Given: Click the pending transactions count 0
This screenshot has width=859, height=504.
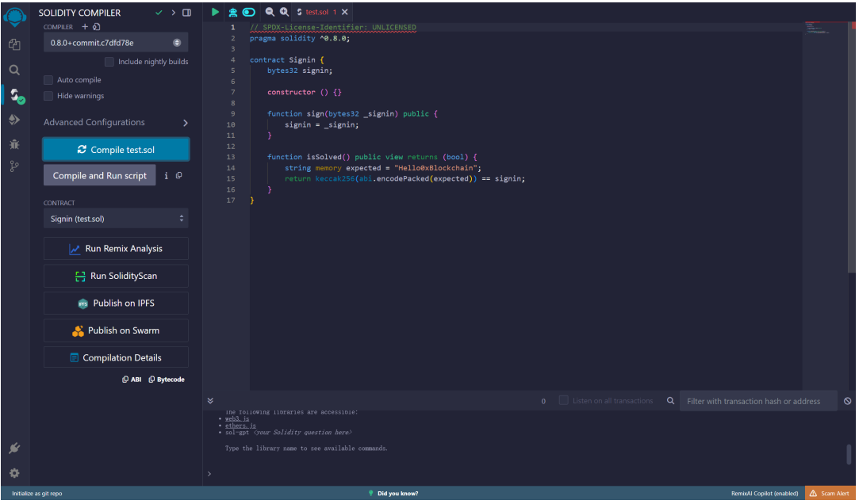Looking at the screenshot, I should (x=543, y=401).
